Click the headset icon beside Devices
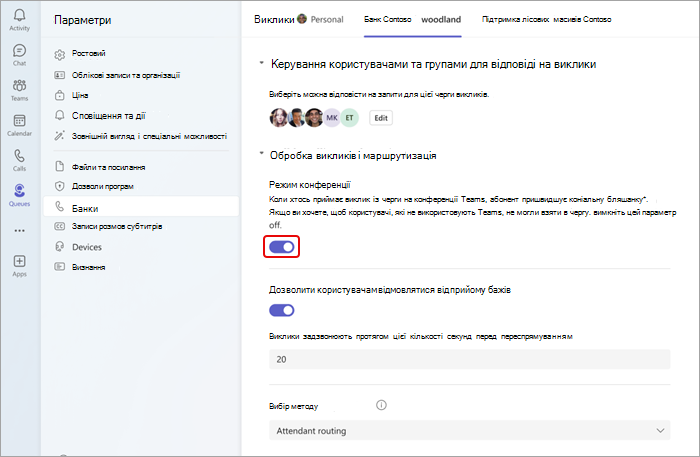 pos(59,246)
